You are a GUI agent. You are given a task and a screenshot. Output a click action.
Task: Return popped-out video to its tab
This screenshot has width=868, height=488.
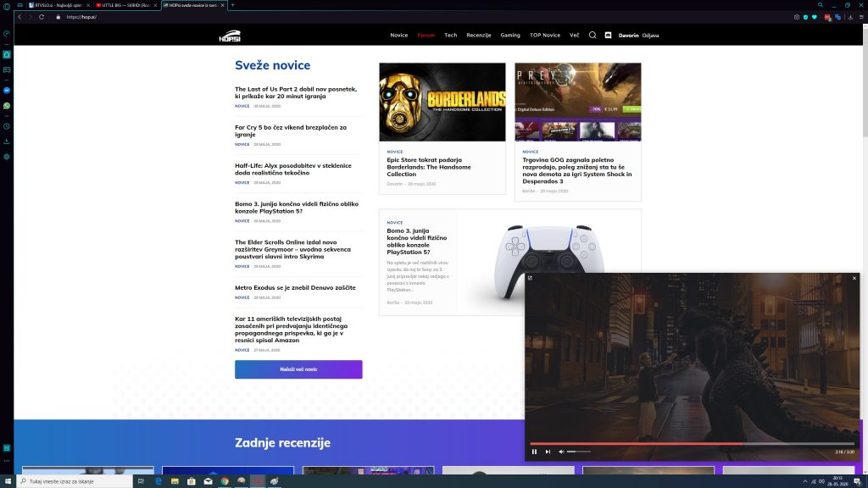tap(530, 278)
